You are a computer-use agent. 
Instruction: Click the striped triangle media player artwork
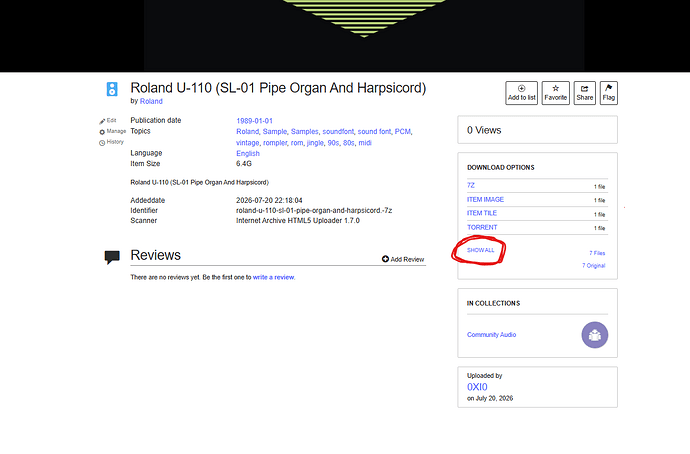[364, 18]
